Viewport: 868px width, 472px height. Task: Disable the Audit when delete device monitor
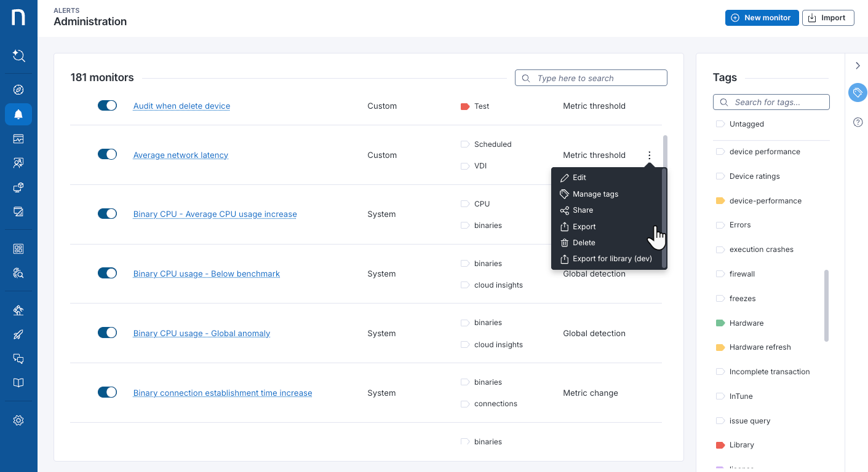coord(107,105)
